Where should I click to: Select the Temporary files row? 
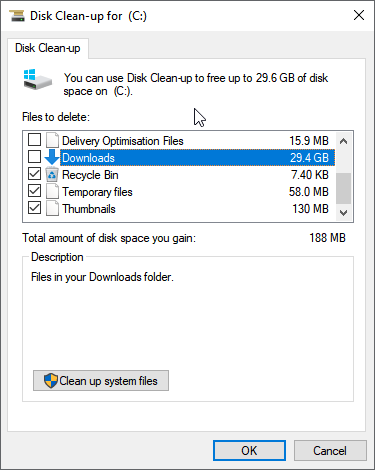[179, 192]
